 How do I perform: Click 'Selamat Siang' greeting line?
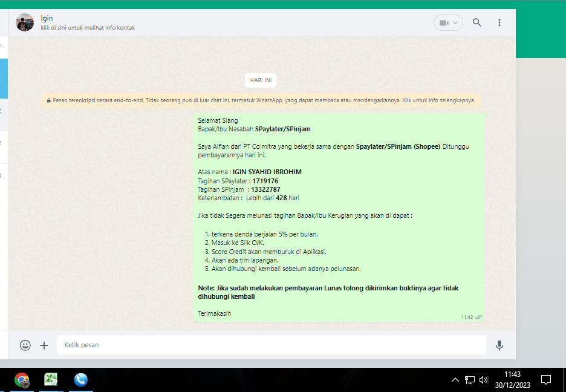pyautogui.click(x=218, y=120)
